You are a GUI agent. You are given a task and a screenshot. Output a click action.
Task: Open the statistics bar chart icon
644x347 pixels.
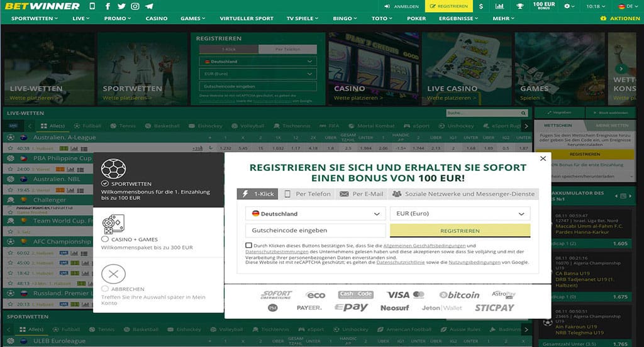499,6
